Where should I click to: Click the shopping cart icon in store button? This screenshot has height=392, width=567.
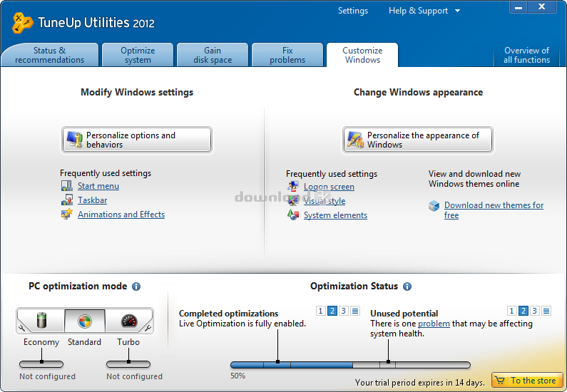pyautogui.click(x=500, y=381)
